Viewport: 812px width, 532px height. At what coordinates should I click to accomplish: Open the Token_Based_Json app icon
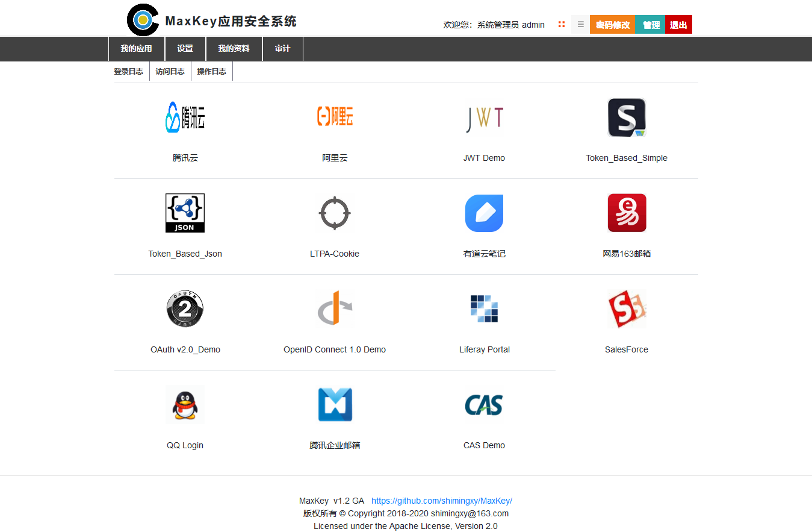click(x=185, y=213)
